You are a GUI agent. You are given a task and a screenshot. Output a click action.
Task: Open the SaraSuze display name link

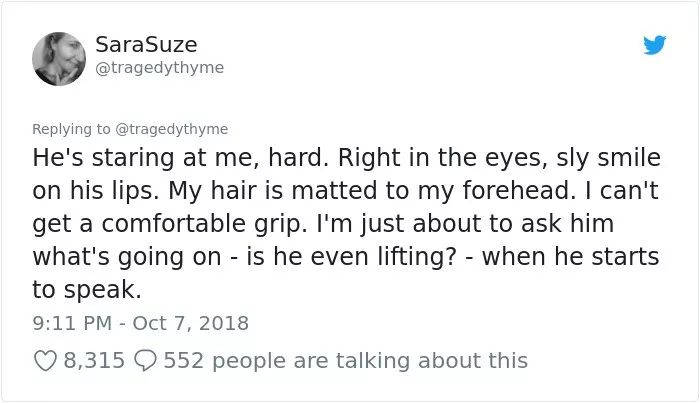146,45
